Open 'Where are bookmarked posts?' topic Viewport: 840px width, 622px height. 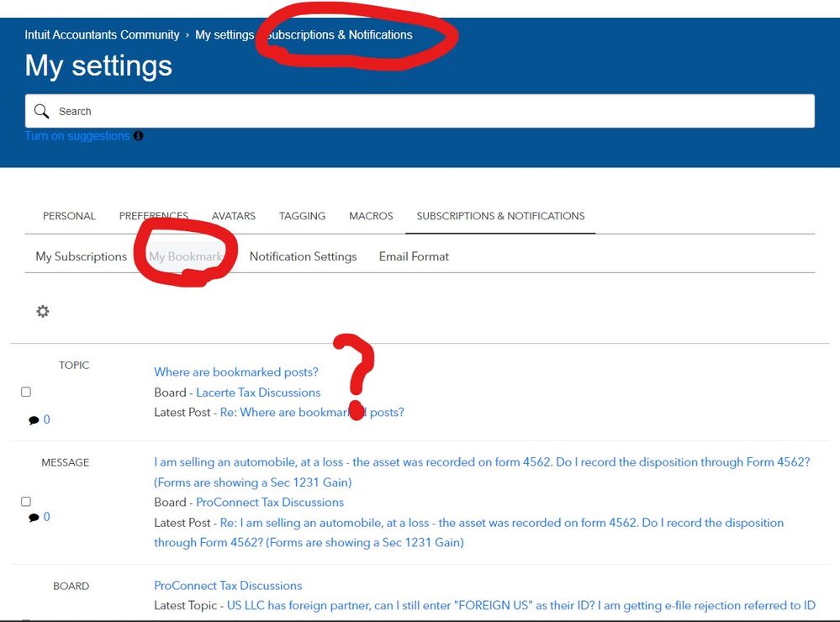[236, 372]
